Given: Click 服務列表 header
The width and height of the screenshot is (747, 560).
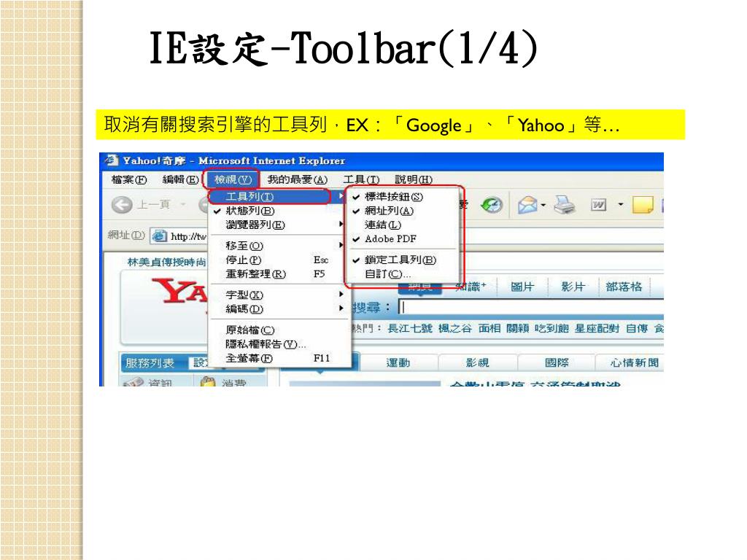Looking at the screenshot, I should click(150, 363).
